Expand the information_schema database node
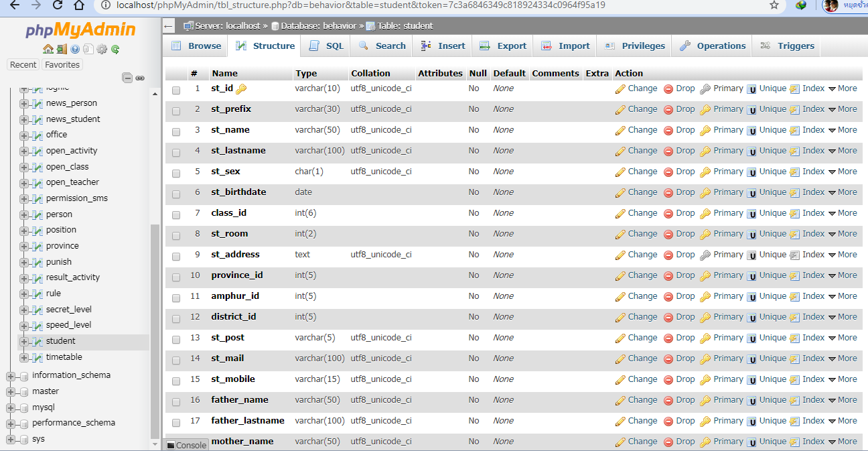Viewport: 868px width, 451px height. click(11, 376)
